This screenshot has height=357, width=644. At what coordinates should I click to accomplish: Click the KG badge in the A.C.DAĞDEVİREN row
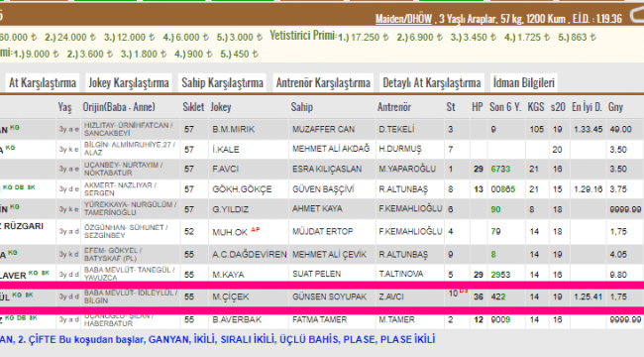click(12, 253)
